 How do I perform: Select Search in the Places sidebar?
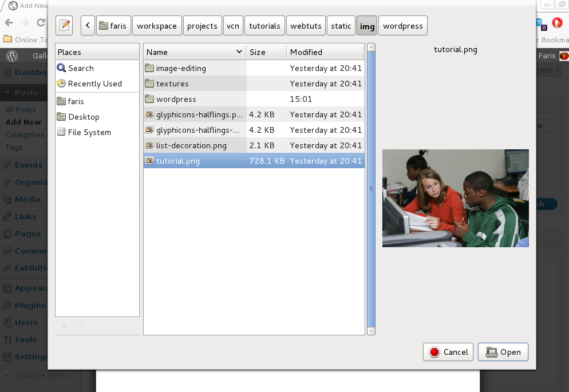[81, 68]
